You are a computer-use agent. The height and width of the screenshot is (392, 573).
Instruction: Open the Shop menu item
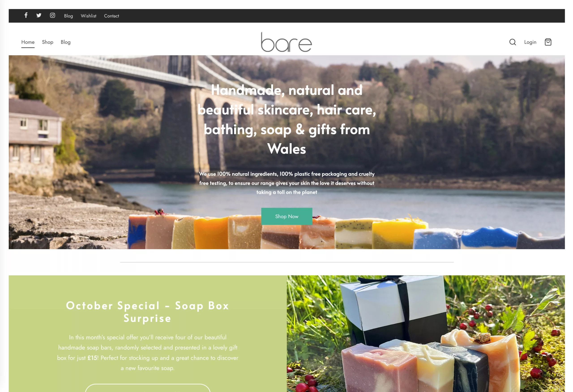[x=47, y=42]
